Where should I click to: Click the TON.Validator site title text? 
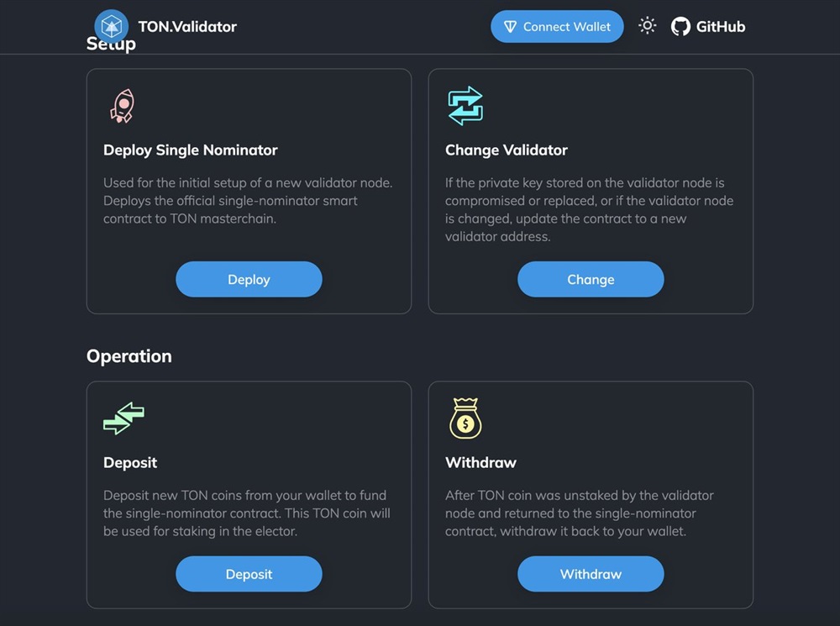click(x=187, y=27)
